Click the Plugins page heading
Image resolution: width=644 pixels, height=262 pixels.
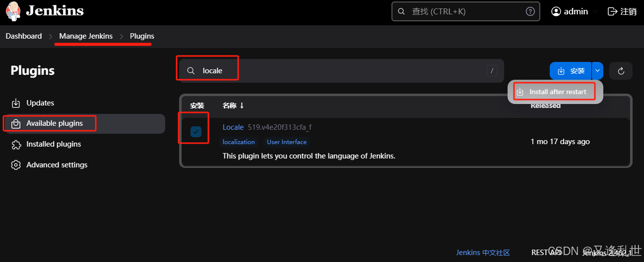(33, 71)
